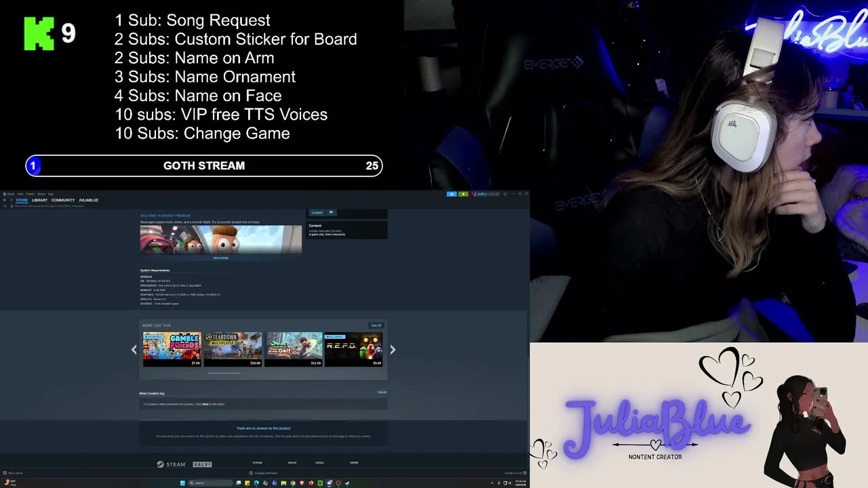Click the Steam logo in page footer

click(x=171, y=464)
